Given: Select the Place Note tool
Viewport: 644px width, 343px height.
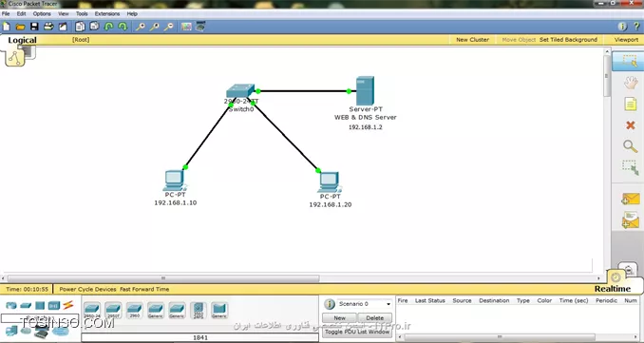Looking at the screenshot, I should (631, 104).
